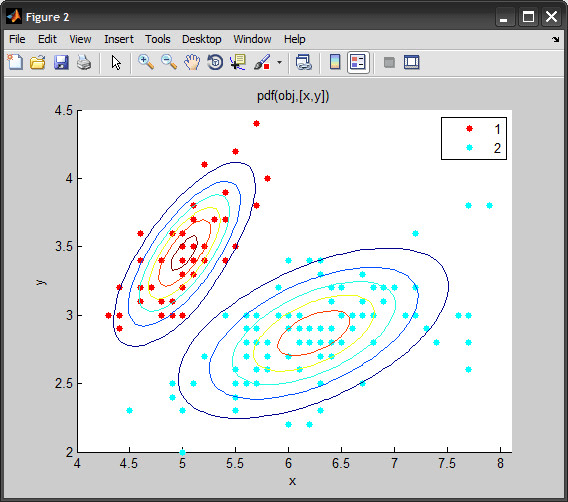Activate the Zoom In tool
This screenshot has width=568, height=502.
146,62
